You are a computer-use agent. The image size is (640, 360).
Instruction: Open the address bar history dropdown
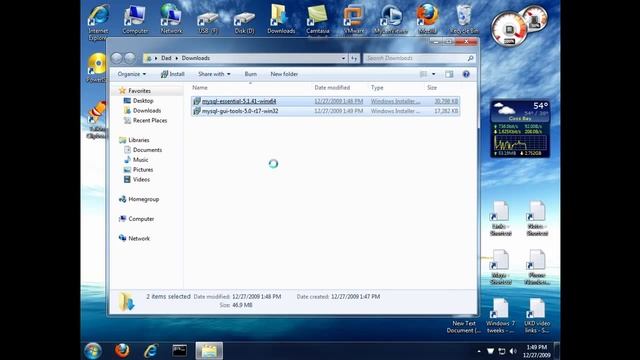pos(343,58)
